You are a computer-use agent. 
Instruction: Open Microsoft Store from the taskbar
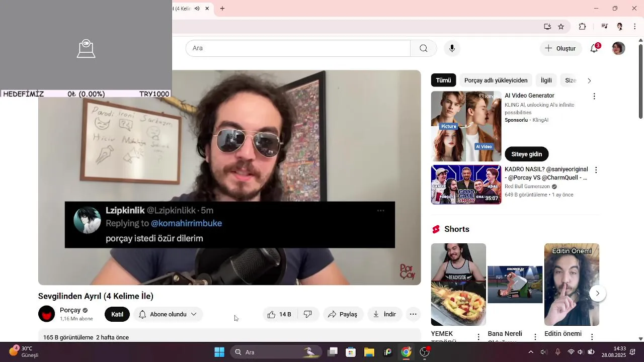tap(351, 352)
